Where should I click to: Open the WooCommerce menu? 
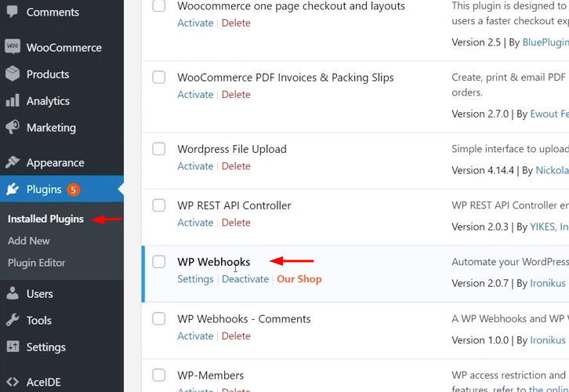(62, 48)
